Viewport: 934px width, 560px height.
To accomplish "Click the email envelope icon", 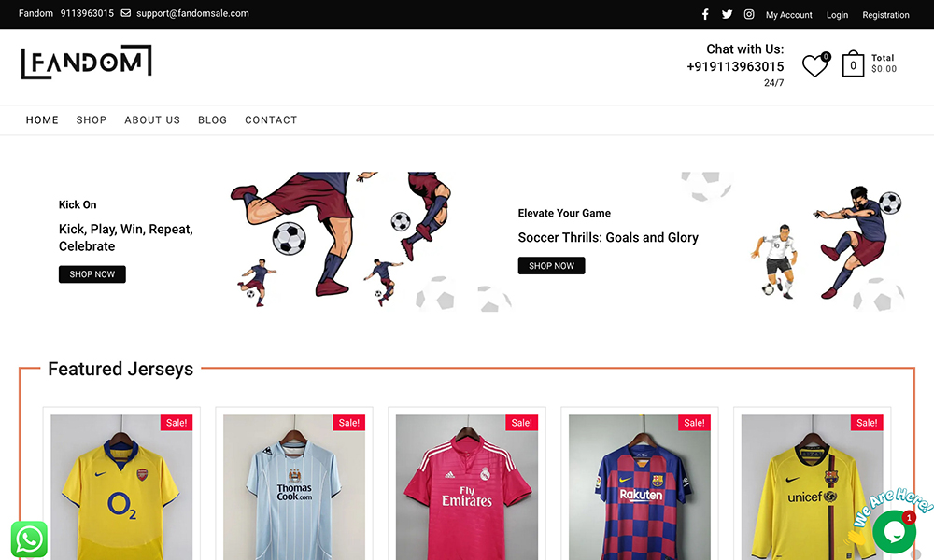I will [126, 14].
